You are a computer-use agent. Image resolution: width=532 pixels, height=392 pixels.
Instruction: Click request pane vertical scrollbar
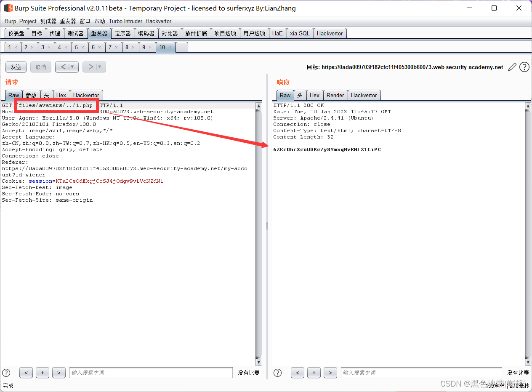pos(258,234)
